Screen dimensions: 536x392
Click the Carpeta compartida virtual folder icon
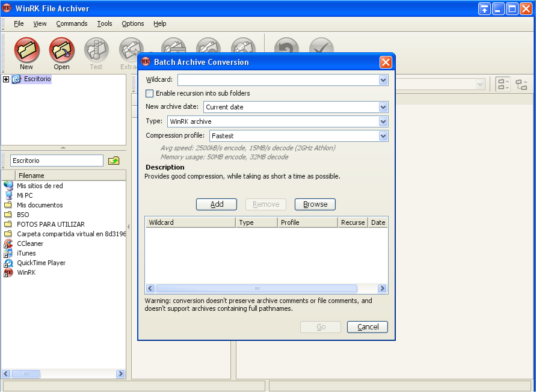pos(8,234)
